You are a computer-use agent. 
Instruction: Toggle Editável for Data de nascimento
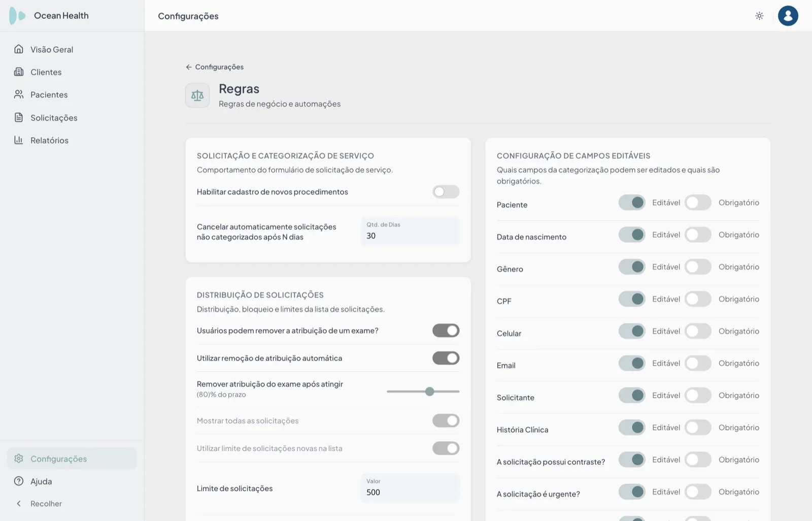point(632,235)
